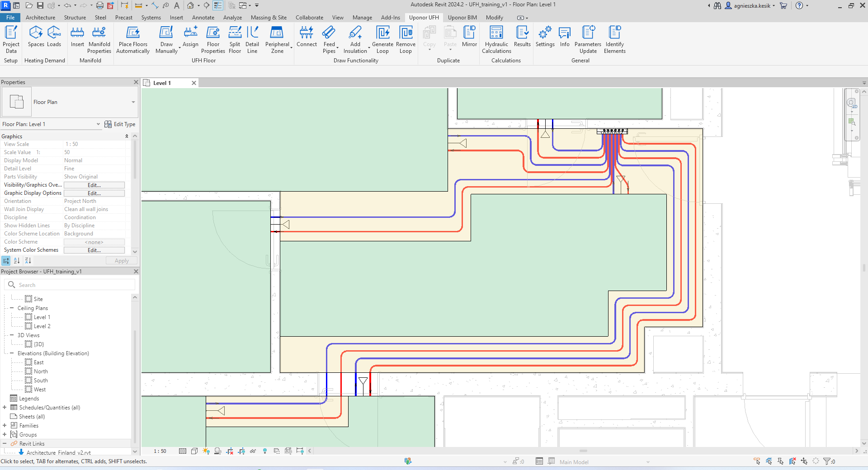Viewport: 868px width, 470px height.
Task: Open Floor Properties in UFH Floor panel
Action: (213, 39)
